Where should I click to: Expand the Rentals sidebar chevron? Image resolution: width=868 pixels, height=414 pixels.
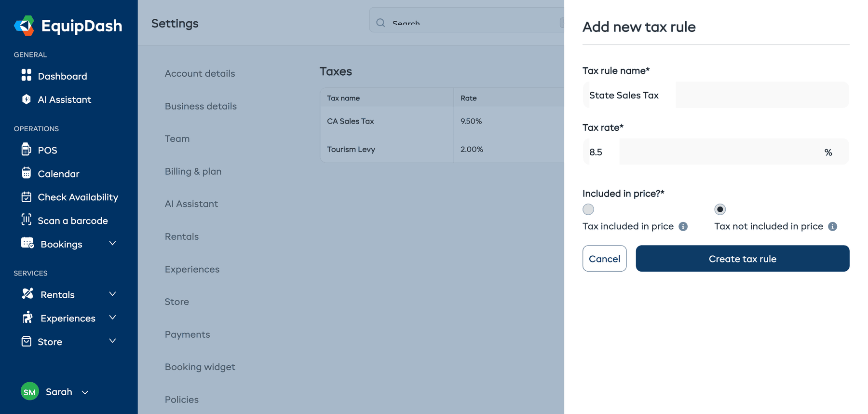112,294
